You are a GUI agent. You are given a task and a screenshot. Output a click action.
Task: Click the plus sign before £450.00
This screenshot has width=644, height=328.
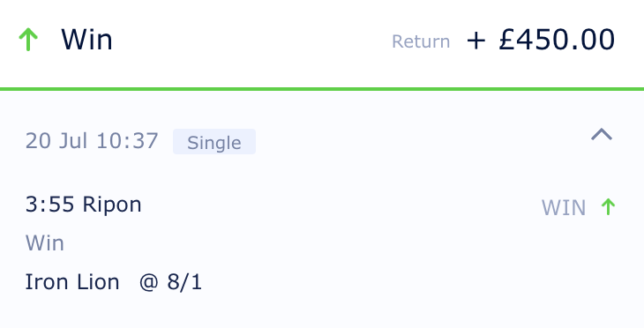476,41
